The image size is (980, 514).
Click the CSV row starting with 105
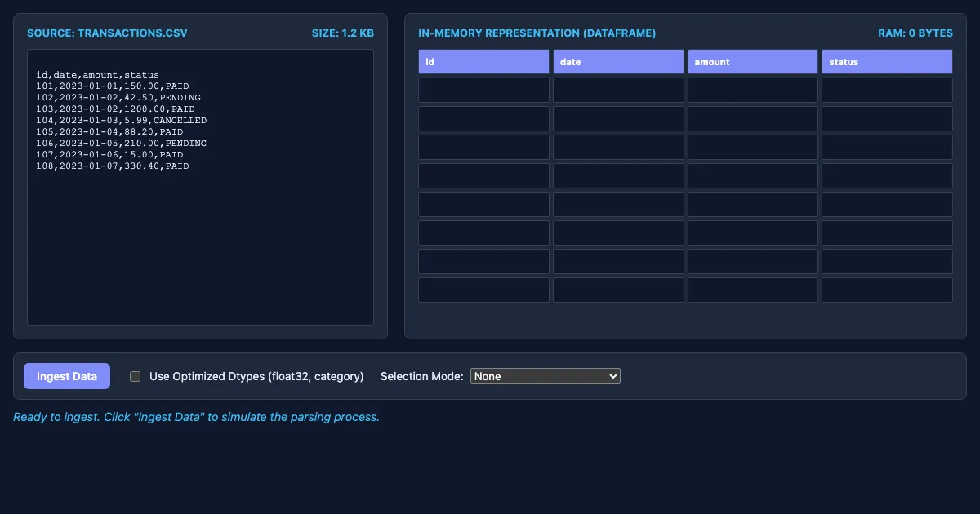[109, 131]
